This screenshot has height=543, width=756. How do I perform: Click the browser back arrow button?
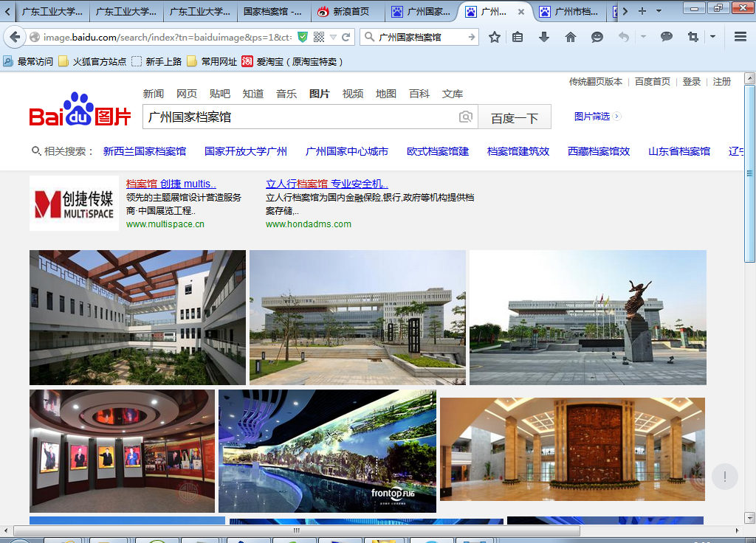[x=15, y=37]
